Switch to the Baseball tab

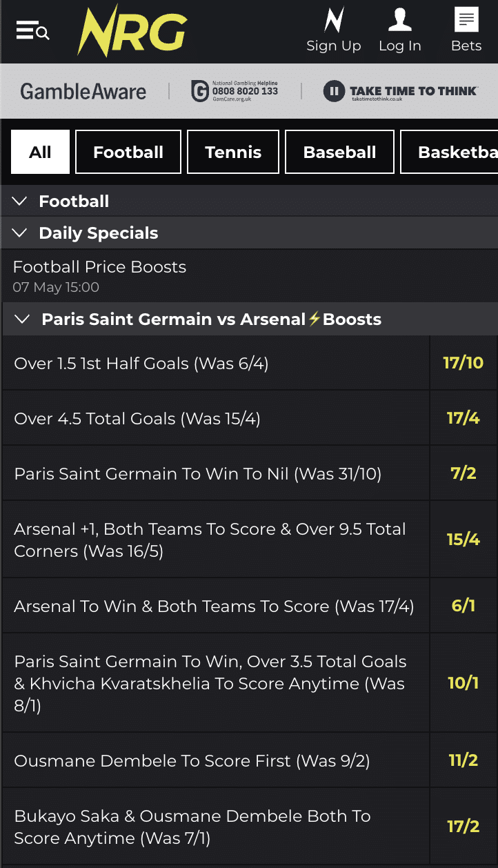pos(339,152)
